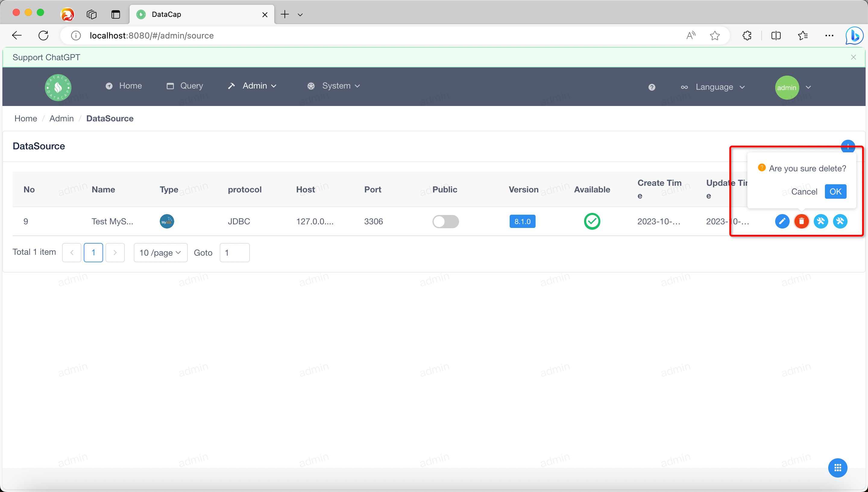The image size is (868, 492).
Task: Click the 8.1.0 version tag
Action: [522, 221]
